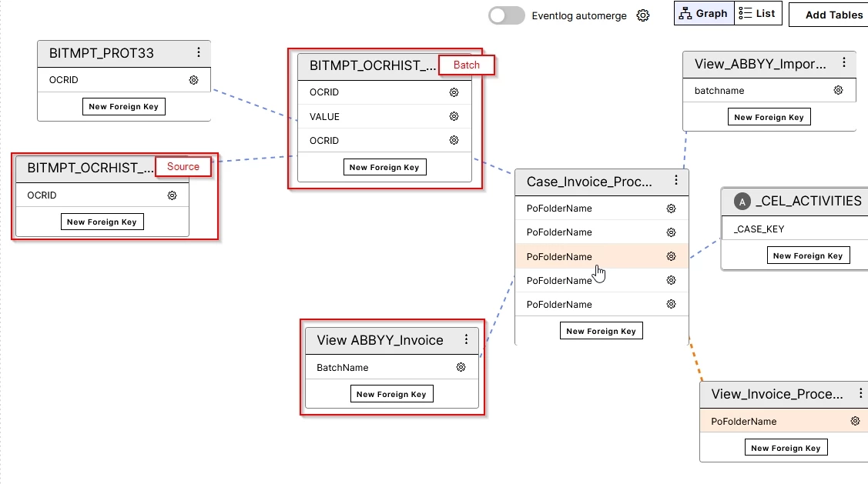Screen dimensions: 868x484
Task: Open gear for the batchname column
Action: point(838,90)
